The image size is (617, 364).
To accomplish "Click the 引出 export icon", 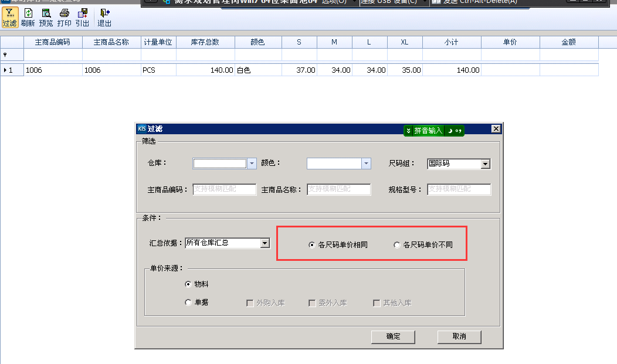I will [82, 18].
